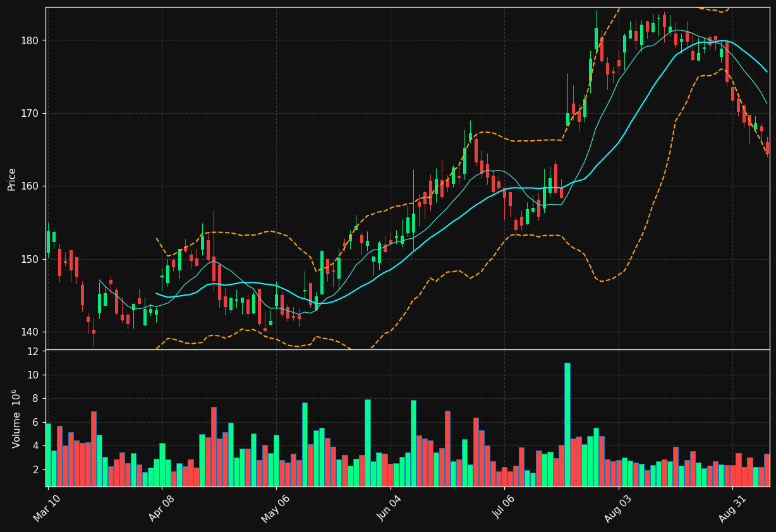Screen dimensions: 776x532
Task: Select the 4 volume tick label
Action: (x=37, y=446)
